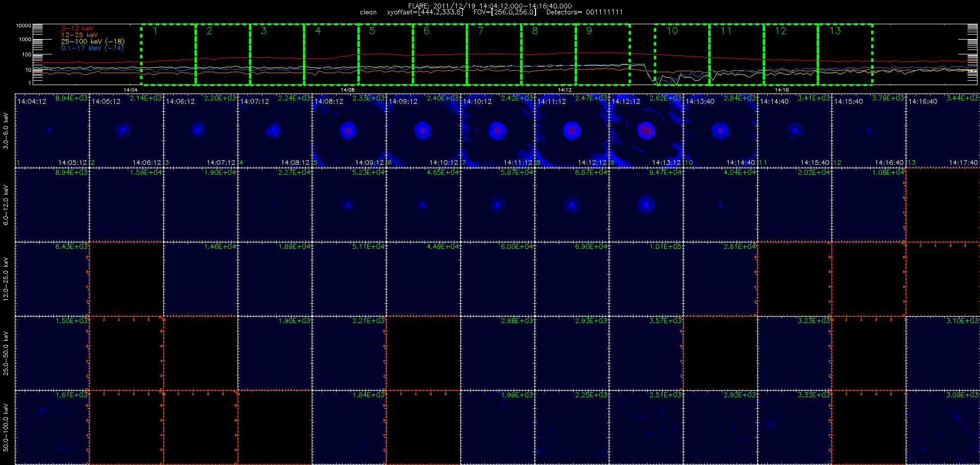The height and width of the screenshot is (465, 980).
Task: Open the 6-12 keV image labeled 6.87E+04
Action: tap(572, 205)
